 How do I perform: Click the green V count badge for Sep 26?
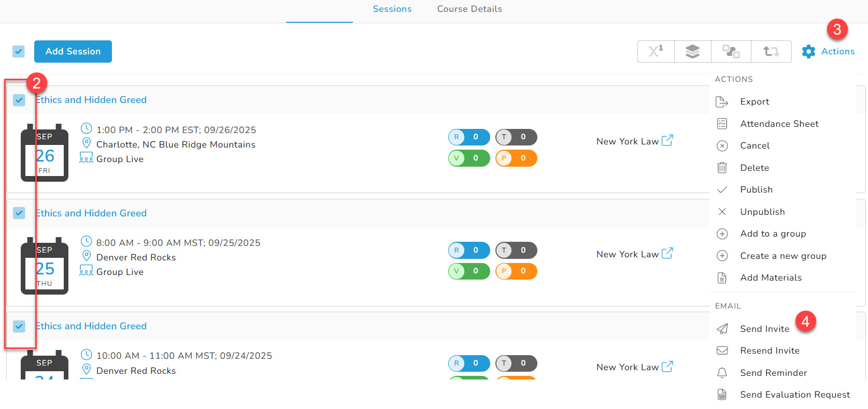pos(469,158)
